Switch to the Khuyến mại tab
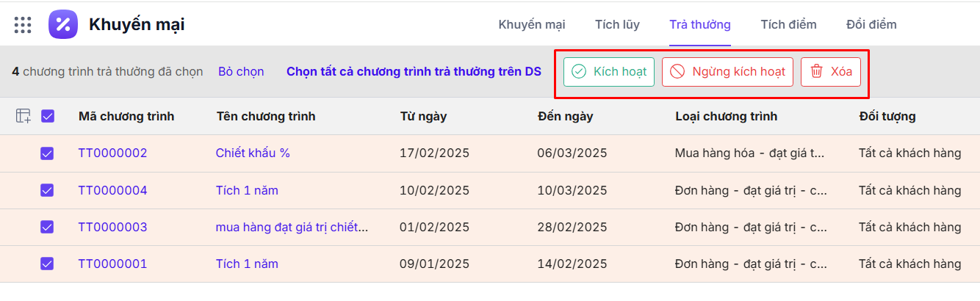The image size is (980, 301). pos(532,25)
